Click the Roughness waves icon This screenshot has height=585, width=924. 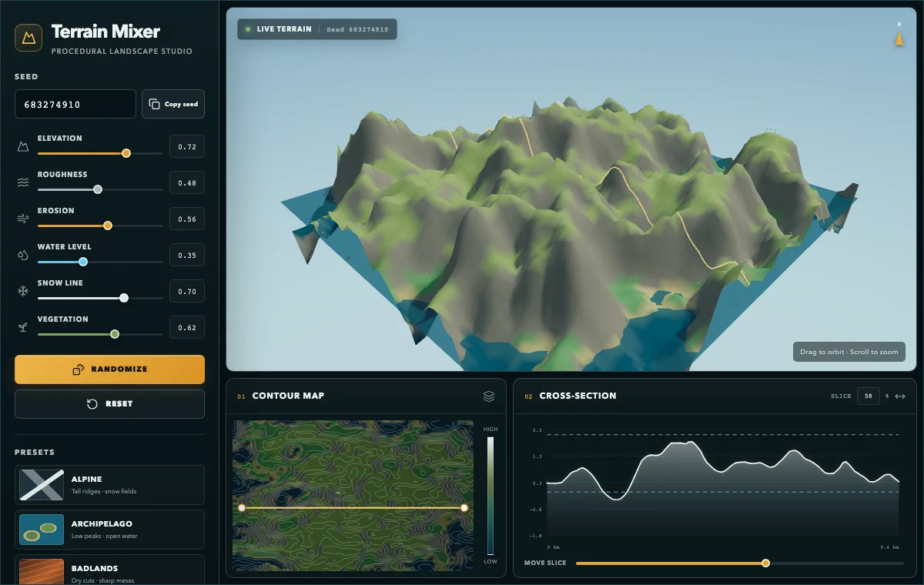(23, 182)
